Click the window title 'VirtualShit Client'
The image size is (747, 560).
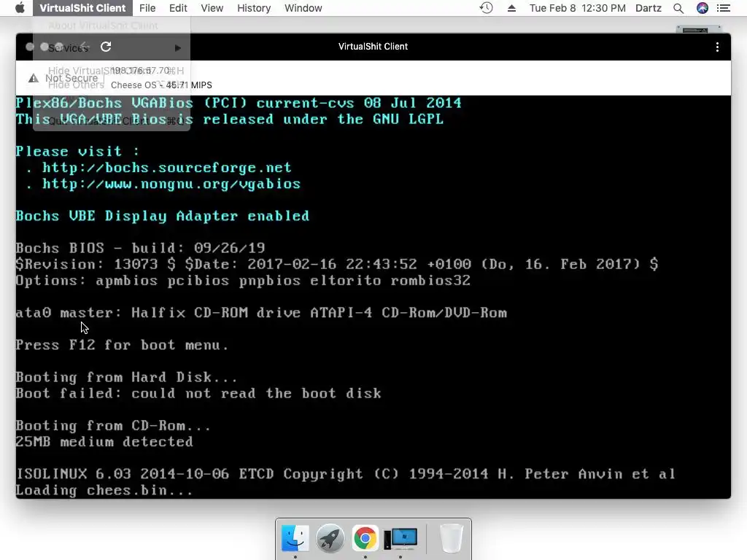click(x=373, y=47)
